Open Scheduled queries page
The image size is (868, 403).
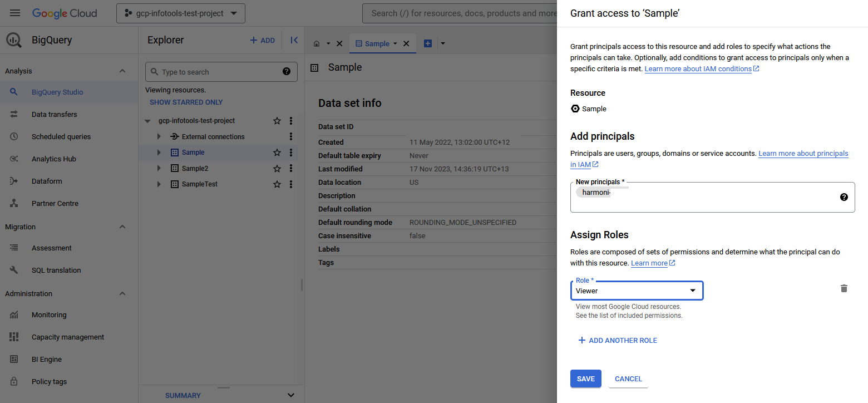tap(69, 136)
